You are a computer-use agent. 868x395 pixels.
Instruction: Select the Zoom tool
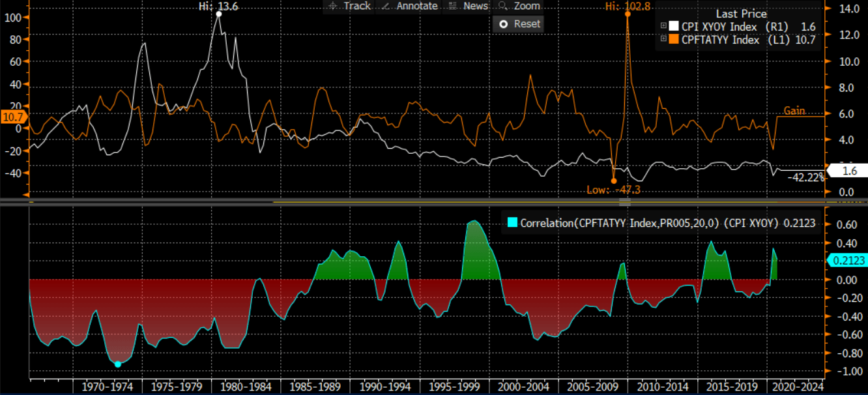[519, 6]
